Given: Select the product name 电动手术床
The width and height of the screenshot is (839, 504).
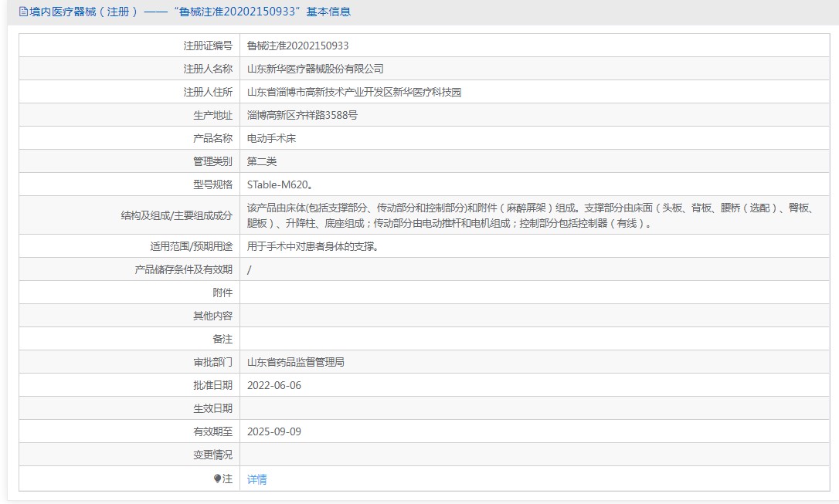Looking at the screenshot, I should pyautogui.click(x=271, y=138).
